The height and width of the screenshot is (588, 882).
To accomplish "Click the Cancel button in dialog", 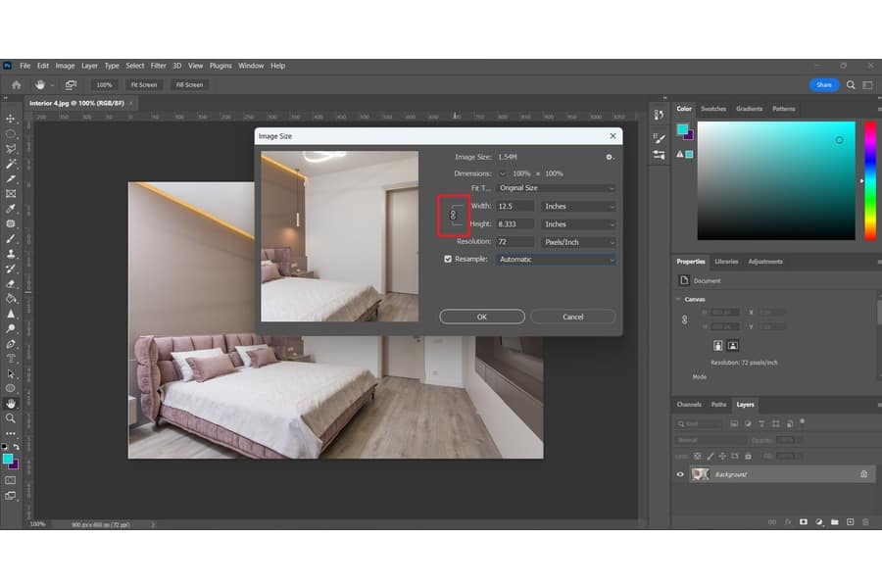I will point(573,317).
